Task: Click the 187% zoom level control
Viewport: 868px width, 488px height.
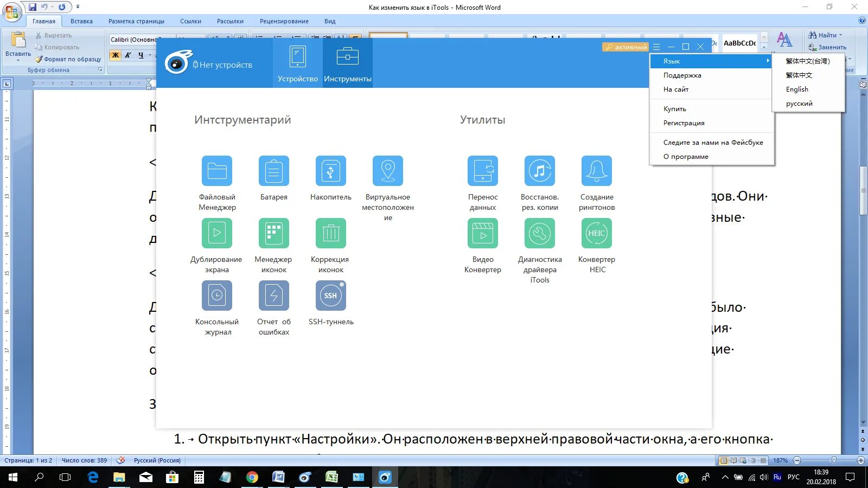Action: [780, 460]
